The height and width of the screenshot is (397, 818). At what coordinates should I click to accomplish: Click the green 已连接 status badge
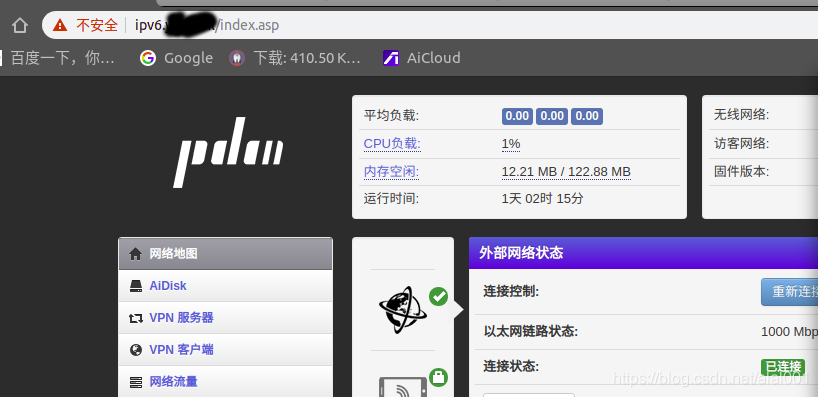click(783, 367)
